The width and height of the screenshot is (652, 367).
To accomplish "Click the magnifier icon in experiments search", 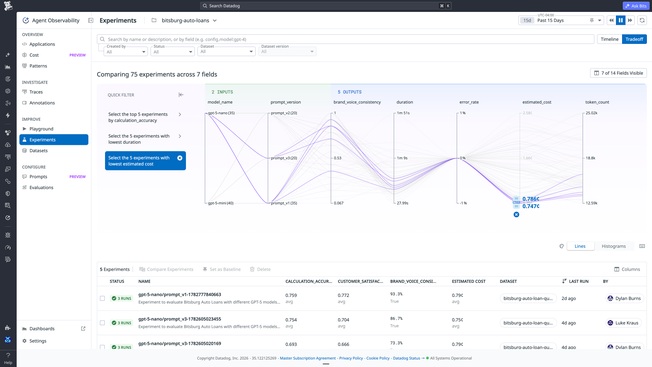I will 102,39.
